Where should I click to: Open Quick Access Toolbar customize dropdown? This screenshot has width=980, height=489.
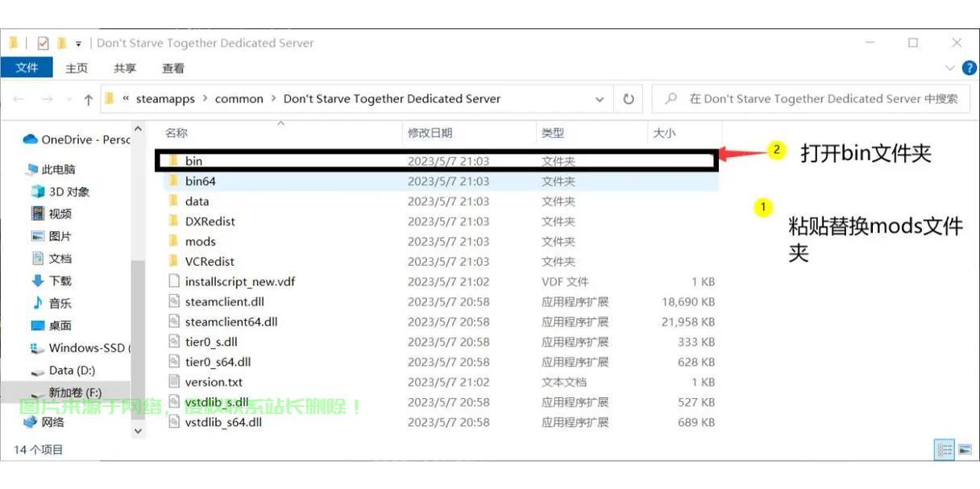pos(78,44)
